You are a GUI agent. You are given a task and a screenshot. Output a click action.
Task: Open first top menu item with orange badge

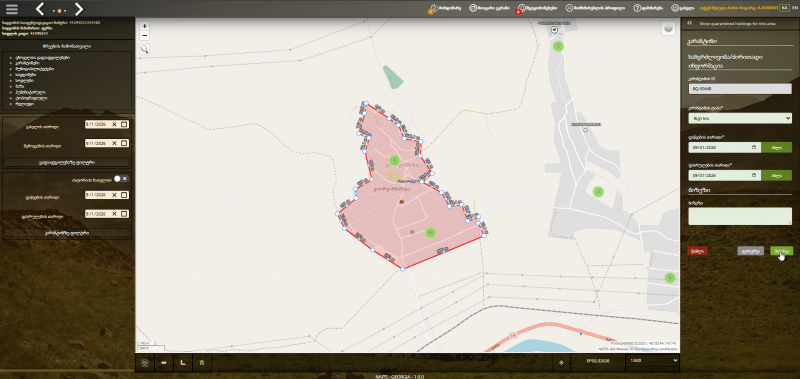pos(445,9)
